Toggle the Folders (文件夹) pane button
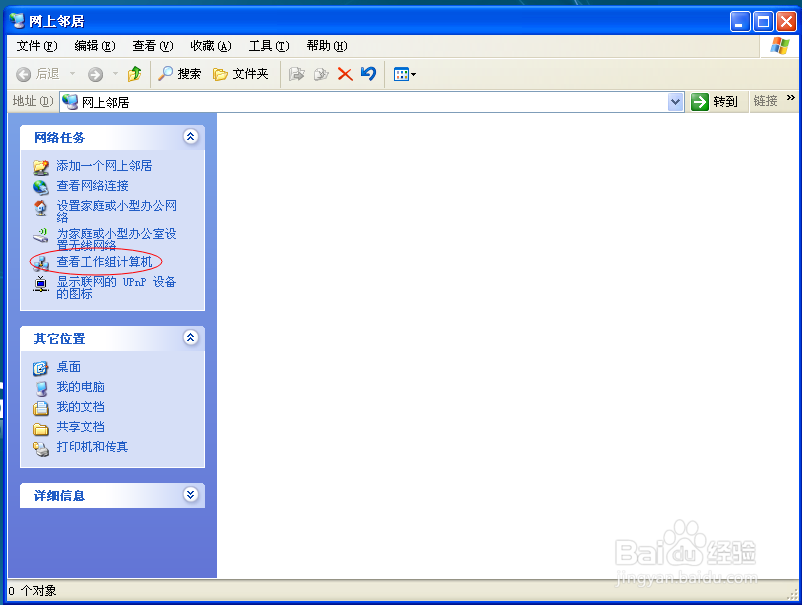Image resolution: width=802 pixels, height=605 pixels. (x=240, y=74)
